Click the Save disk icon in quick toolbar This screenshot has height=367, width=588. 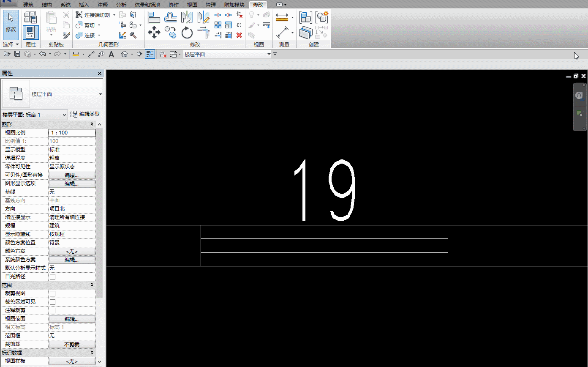[x=17, y=54]
